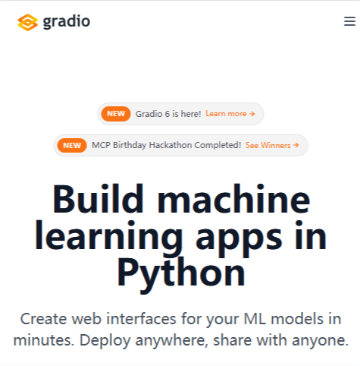Open the hamburger navigation menu
The image size is (360, 366).
point(349,22)
